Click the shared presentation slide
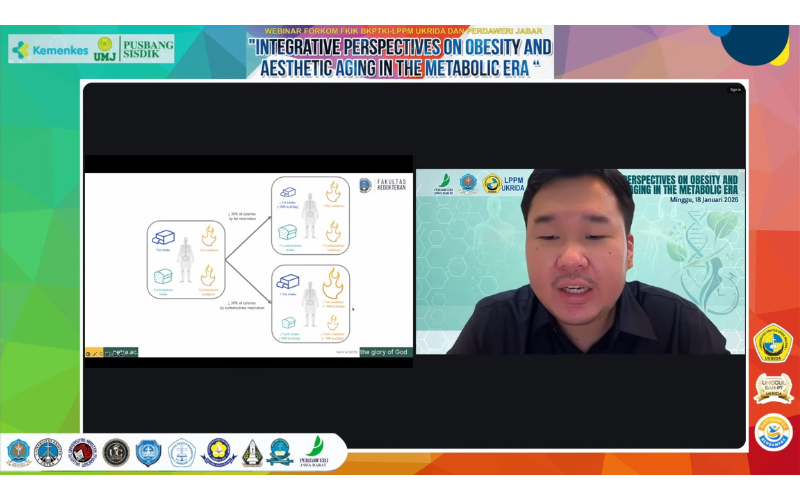 [x=248, y=261]
